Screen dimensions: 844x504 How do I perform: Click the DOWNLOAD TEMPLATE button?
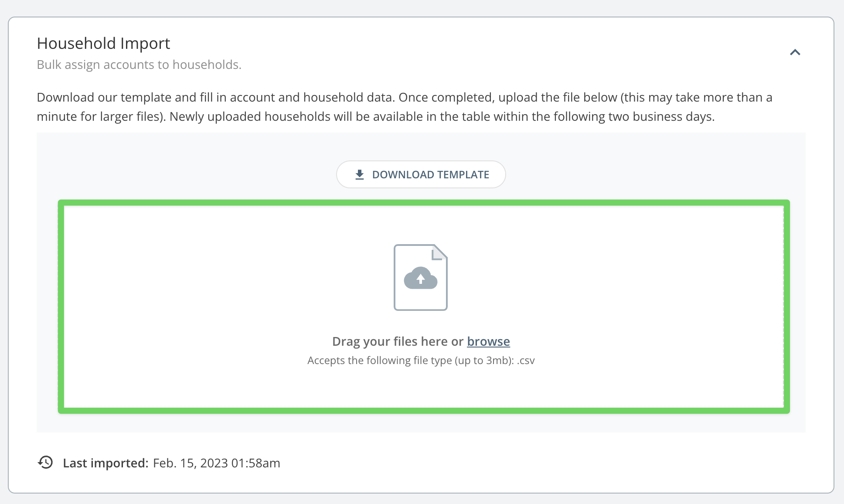click(421, 174)
